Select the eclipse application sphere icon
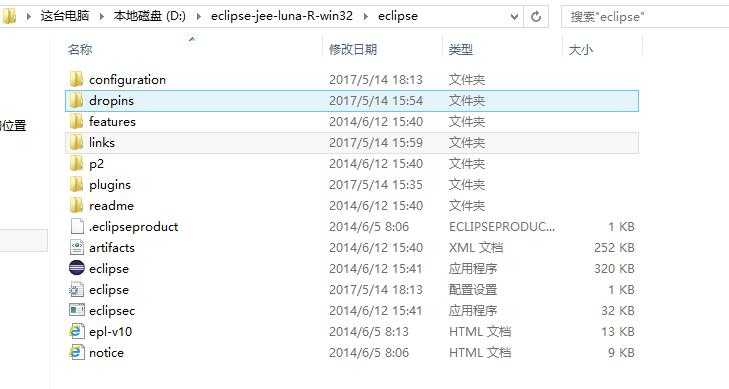This screenshot has width=729, height=389. [x=77, y=268]
